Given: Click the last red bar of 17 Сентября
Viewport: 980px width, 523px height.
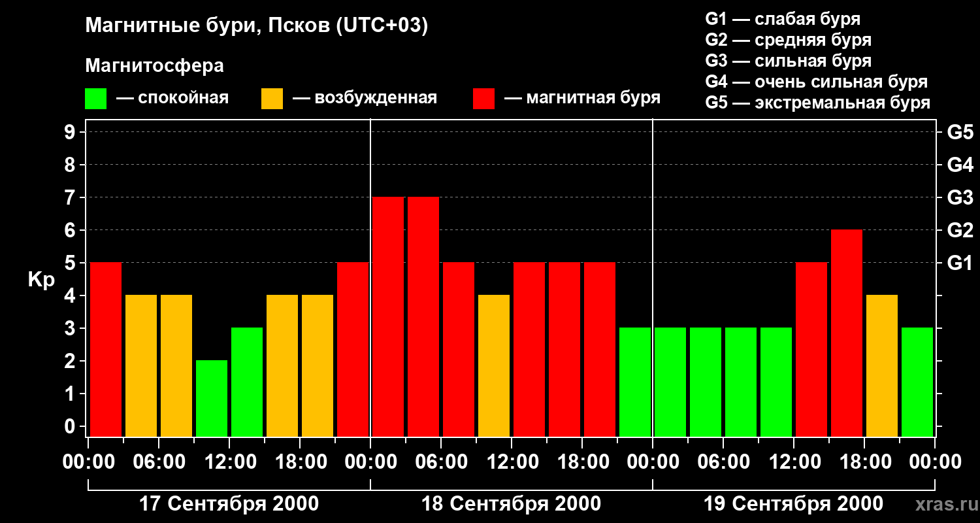Looking at the screenshot, I should 353,349.
